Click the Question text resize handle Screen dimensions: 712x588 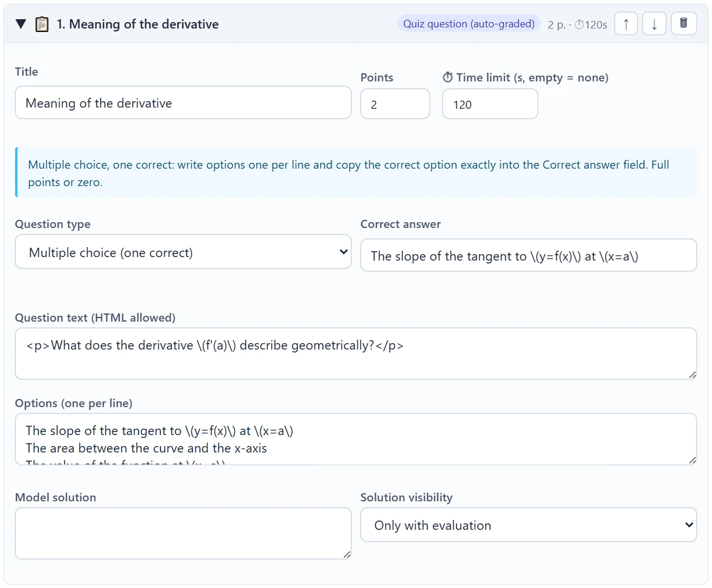tap(692, 375)
